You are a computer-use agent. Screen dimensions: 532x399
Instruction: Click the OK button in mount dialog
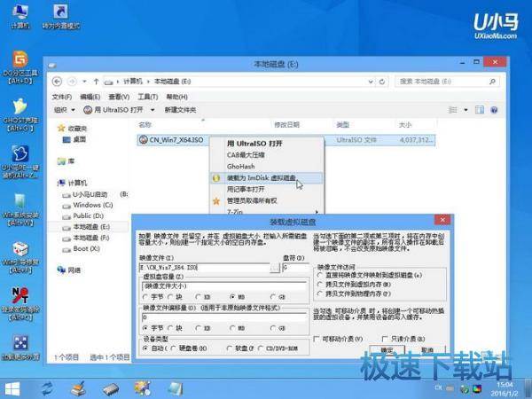click(387, 350)
